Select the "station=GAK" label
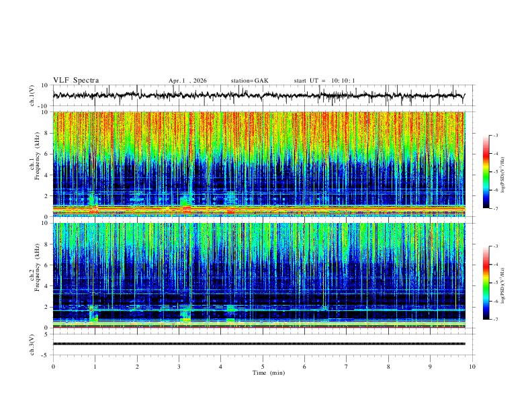This screenshot has width=532, height=411. coord(249,81)
